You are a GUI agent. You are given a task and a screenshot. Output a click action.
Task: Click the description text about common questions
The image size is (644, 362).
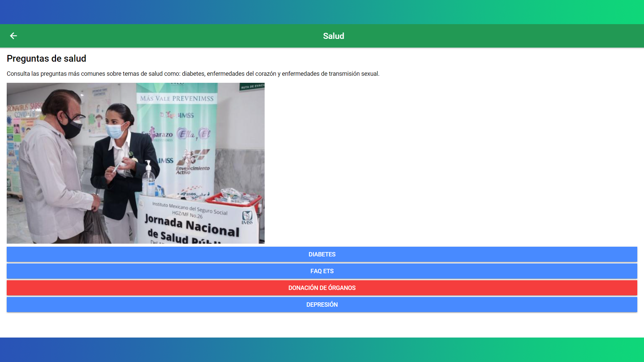[193, 74]
